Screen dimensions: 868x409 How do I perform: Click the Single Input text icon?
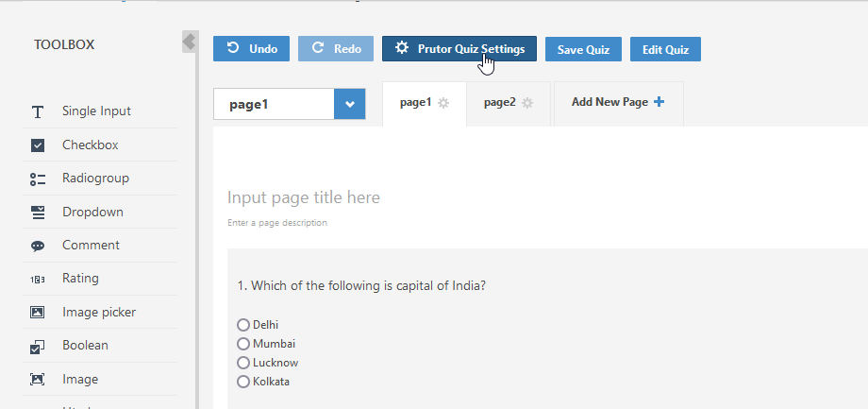[38, 112]
